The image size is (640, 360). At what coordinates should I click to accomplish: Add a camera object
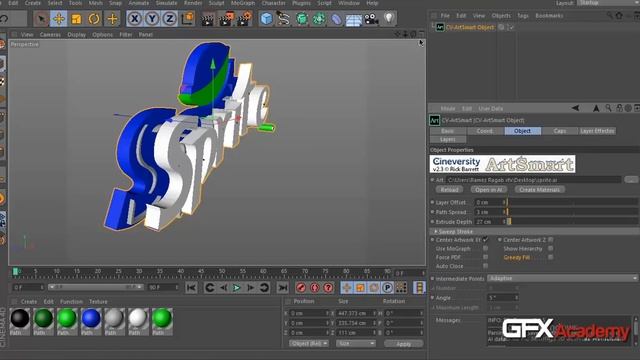(371, 19)
